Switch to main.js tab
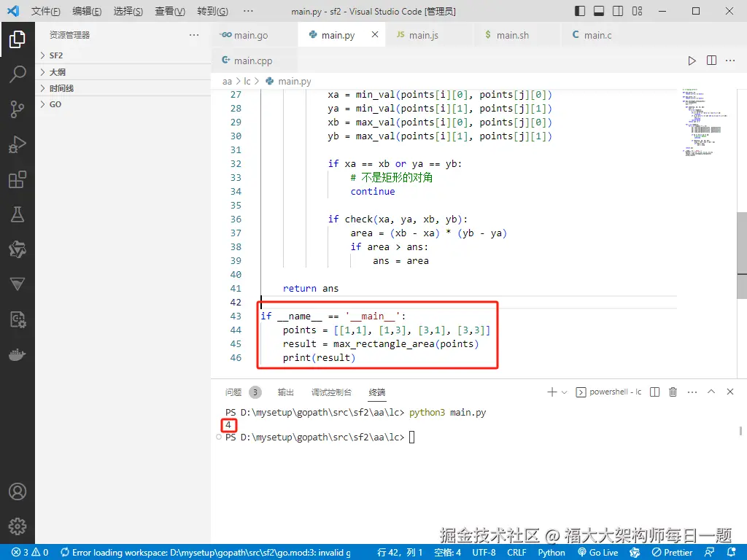The image size is (747, 560). point(430,35)
